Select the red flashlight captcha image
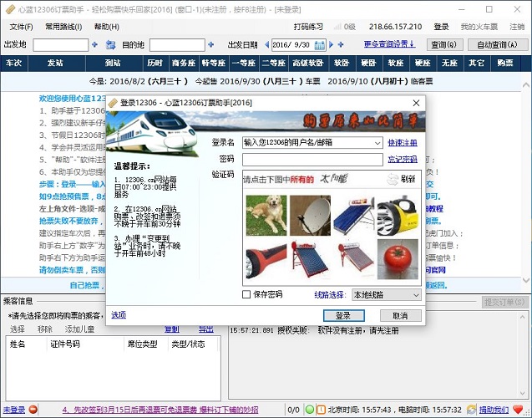Screen dimensions: 532x418 pos(266,259)
